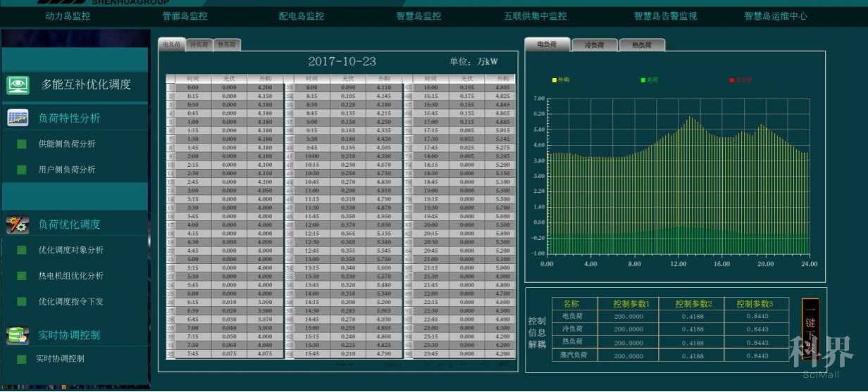
Task: Click the 负荷特性分析 chart icon
Action: [18, 118]
